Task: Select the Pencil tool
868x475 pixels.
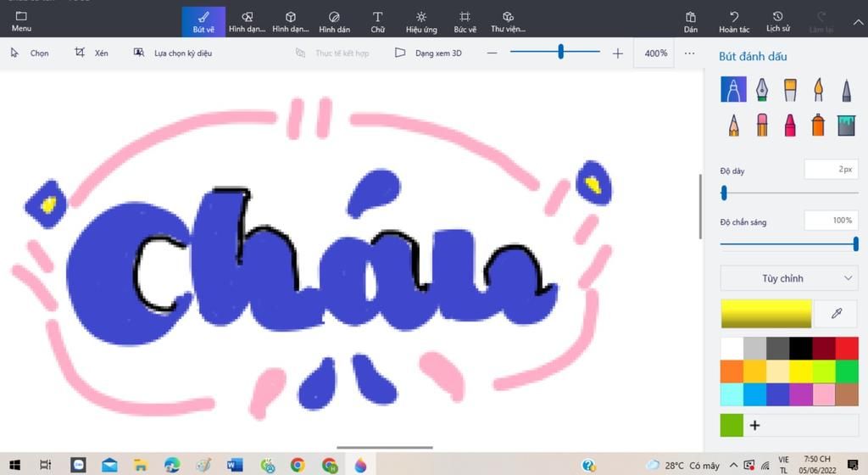Action: click(x=733, y=126)
